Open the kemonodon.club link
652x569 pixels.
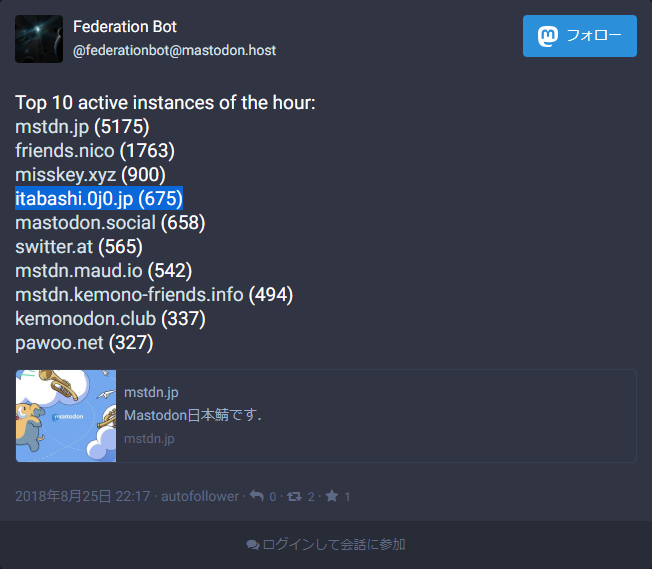point(85,319)
